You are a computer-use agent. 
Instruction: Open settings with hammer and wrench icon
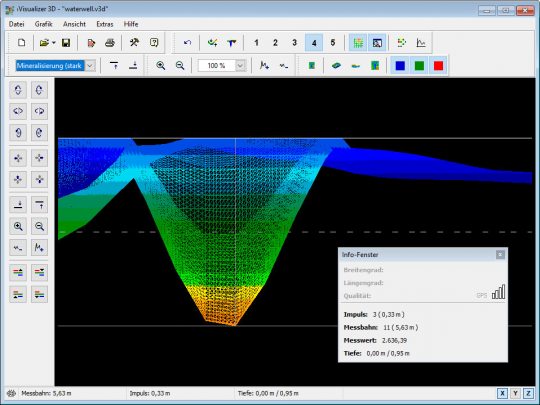[134, 43]
